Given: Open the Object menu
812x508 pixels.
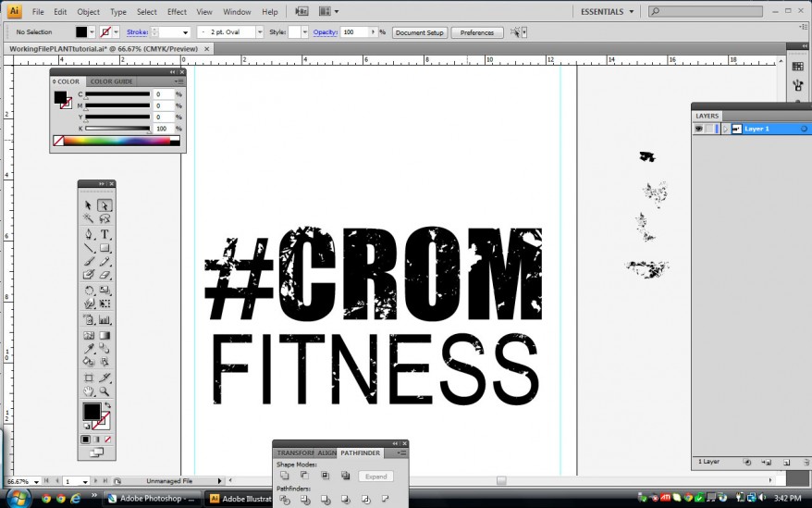Looking at the screenshot, I should [x=89, y=11].
